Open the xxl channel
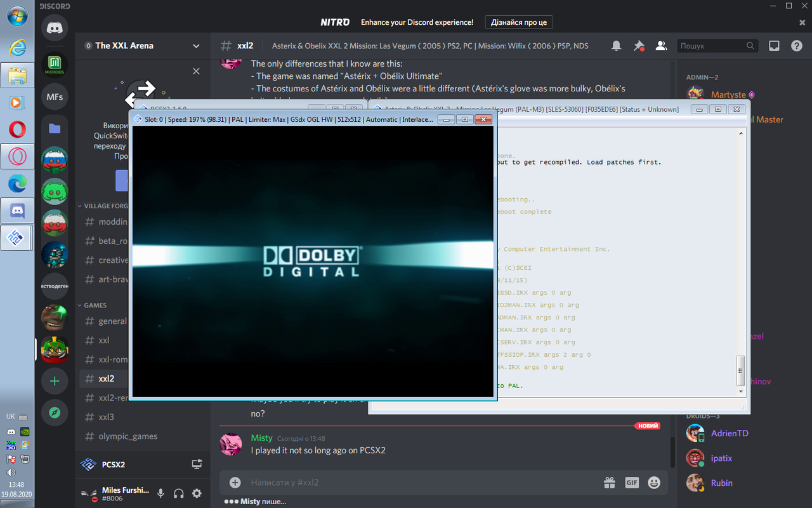The height and width of the screenshot is (508, 812). pyautogui.click(x=105, y=340)
